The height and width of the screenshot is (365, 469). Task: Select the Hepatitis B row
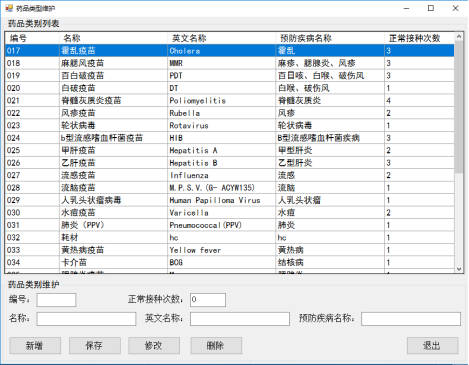pyautogui.click(x=230, y=163)
